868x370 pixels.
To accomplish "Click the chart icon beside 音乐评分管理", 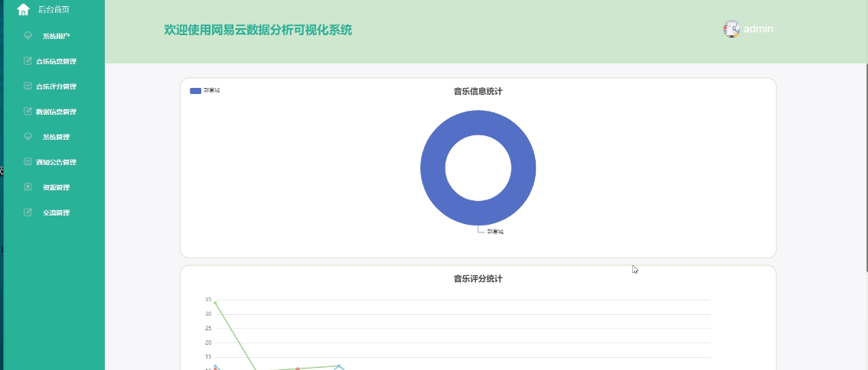I will (28, 86).
